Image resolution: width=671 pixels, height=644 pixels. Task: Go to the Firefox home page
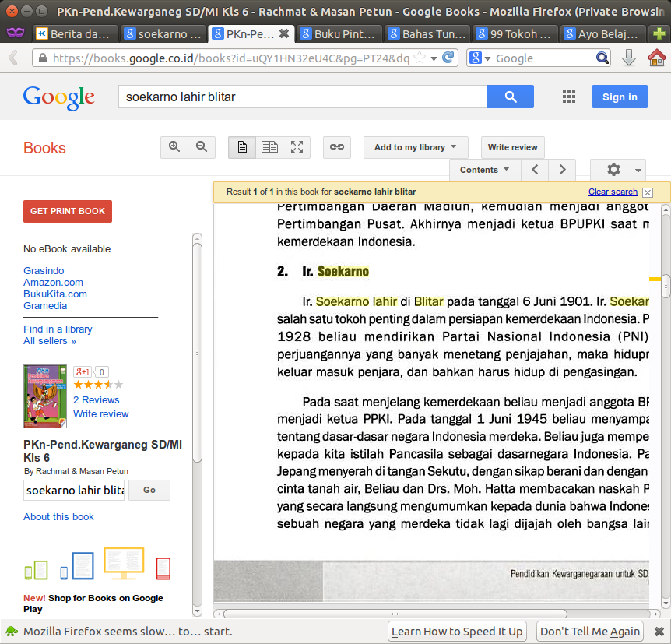coord(656,58)
